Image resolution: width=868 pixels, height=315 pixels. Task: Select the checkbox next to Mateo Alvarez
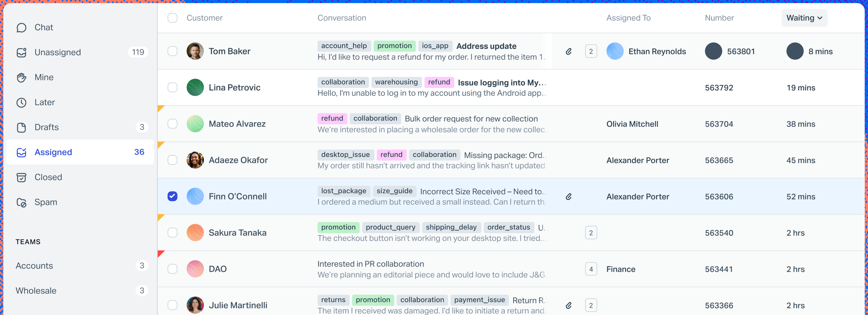(173, 124)
